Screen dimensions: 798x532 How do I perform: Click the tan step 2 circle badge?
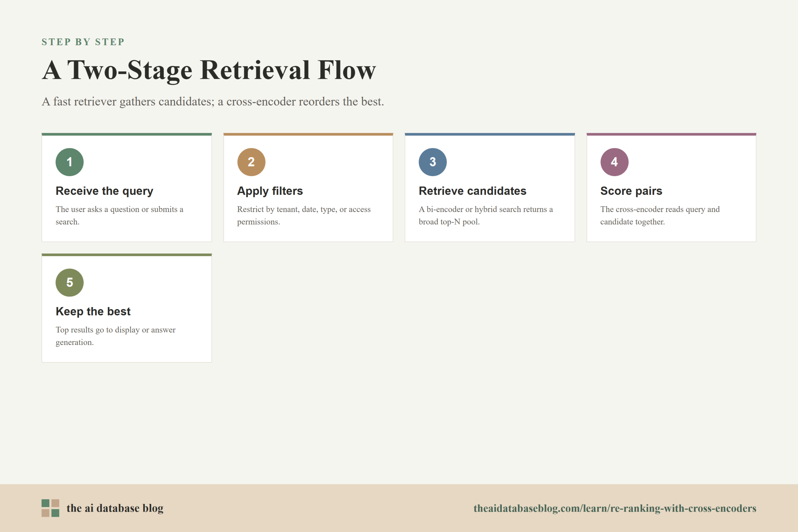(251, 162)
